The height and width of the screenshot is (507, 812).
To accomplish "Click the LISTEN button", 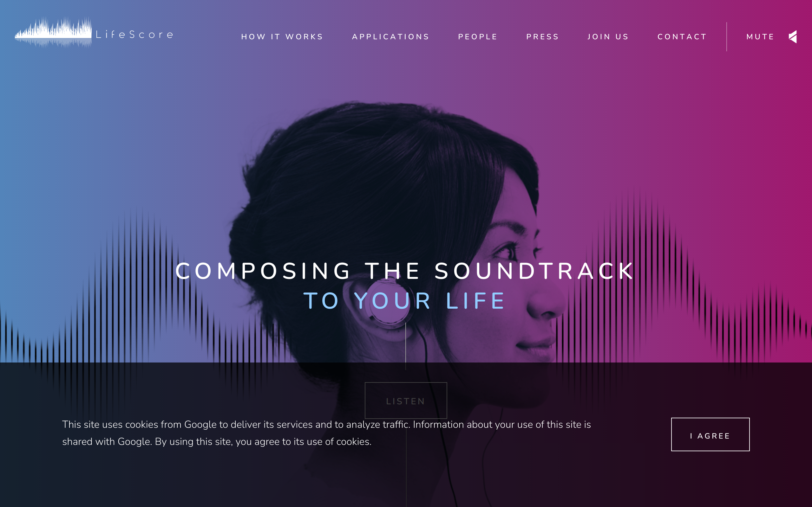I will tap(406, 400).
